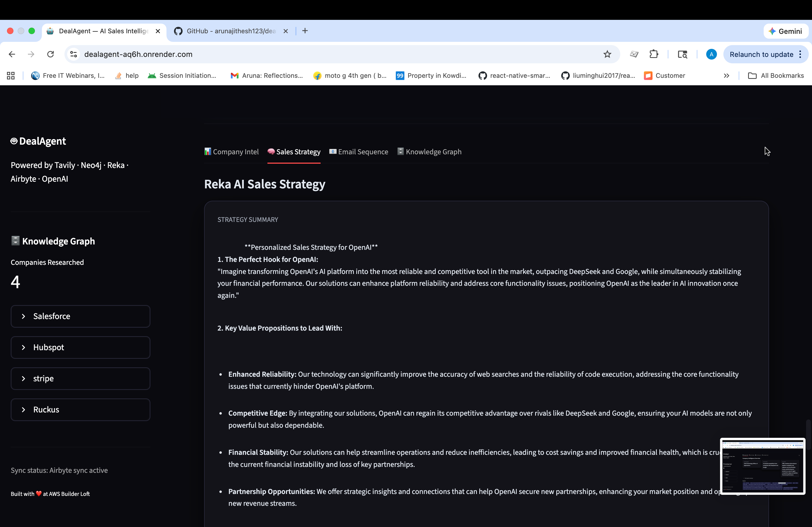Screen dimensions: 812x527
Task: Open Gemini assistant button
Action: click(x=785, y=31)
